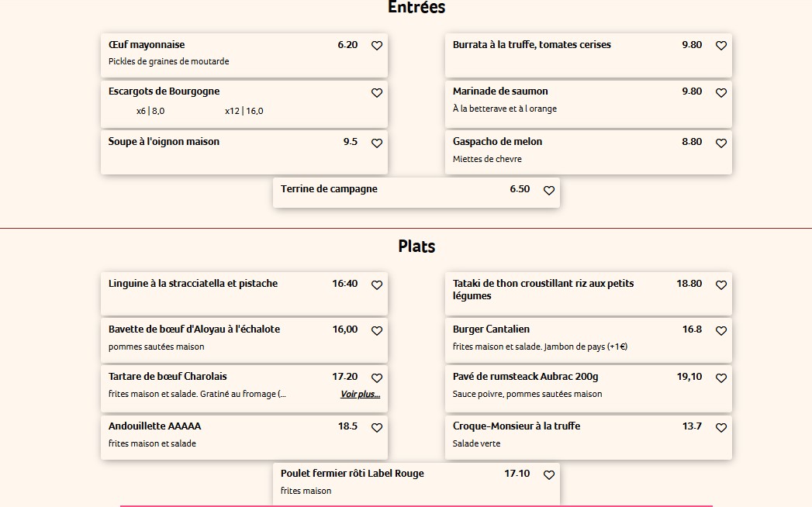Click Tataki de thon croustillant title
The height and width of the screenshot is (507, 812).
point(543,289)
